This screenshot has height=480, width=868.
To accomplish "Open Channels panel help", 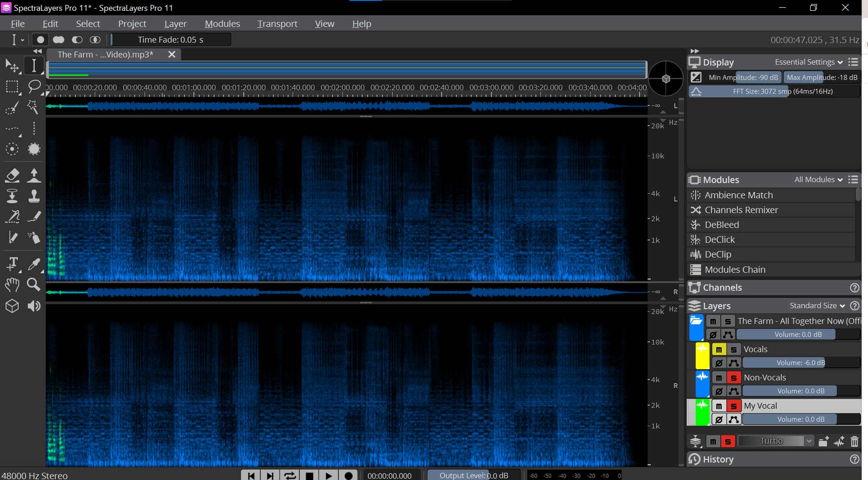I will [x=854, y=287].
